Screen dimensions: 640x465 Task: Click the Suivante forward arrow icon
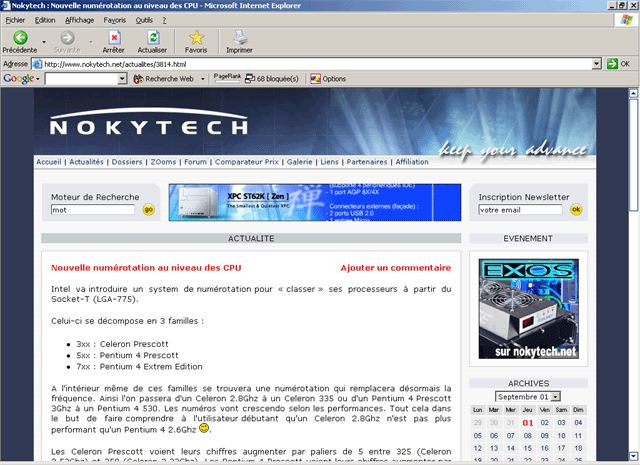click(67, 38)
